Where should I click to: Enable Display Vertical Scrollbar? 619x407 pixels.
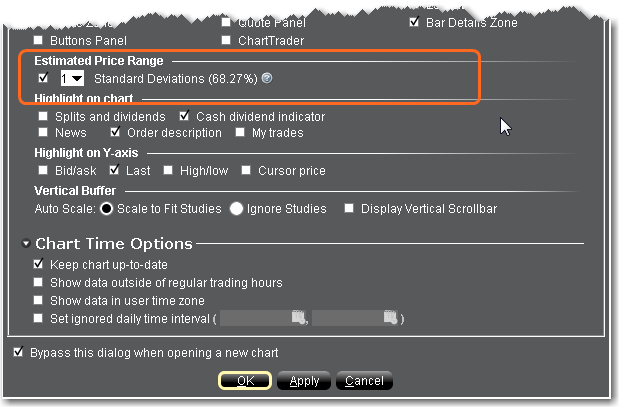pos(349,209)
